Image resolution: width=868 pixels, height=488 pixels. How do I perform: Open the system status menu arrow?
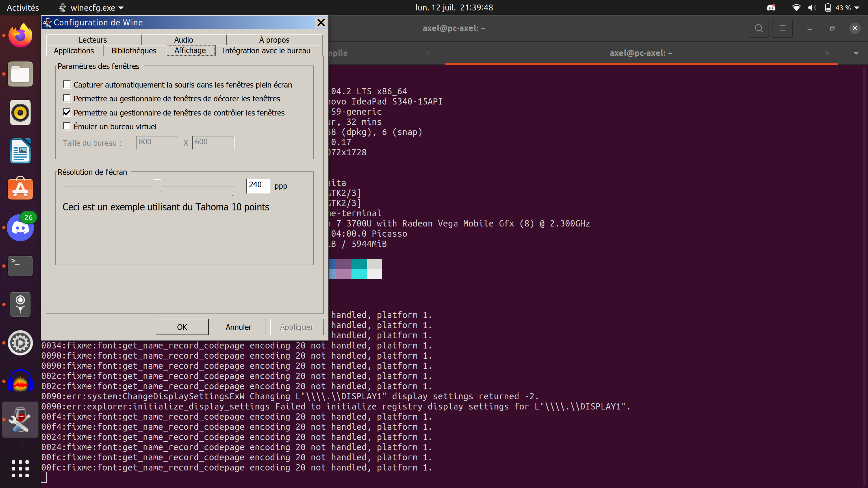click(x=857, y=7)
